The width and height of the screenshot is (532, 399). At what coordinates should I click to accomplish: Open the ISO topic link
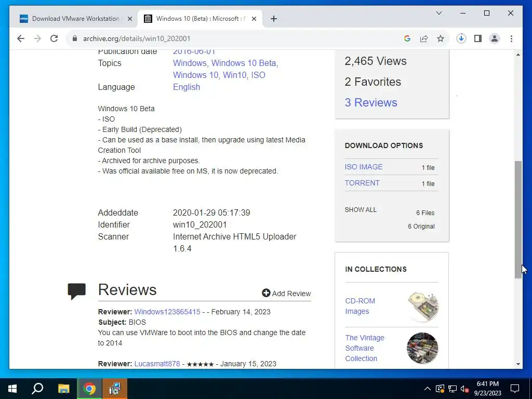click(258, 75)
